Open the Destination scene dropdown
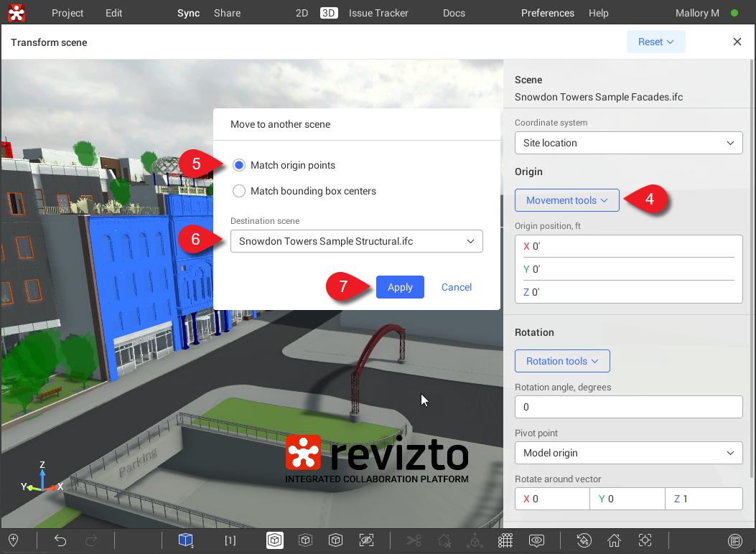The height and width of the screenshot is (554, 756). [x=356, y=241]
